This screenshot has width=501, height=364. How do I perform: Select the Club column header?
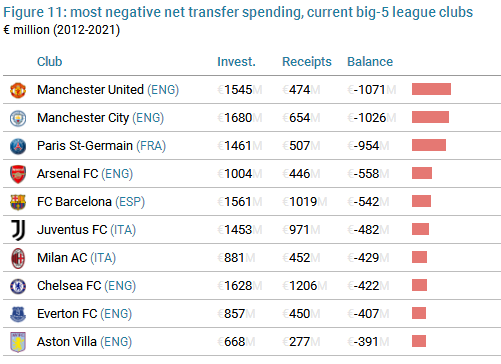(x=49, y=62)
